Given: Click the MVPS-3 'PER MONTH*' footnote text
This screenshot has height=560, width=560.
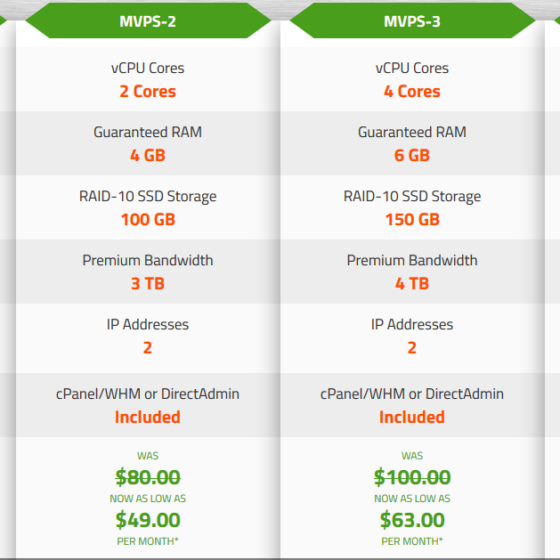Looking at the screenshot, I should (412, 541).
